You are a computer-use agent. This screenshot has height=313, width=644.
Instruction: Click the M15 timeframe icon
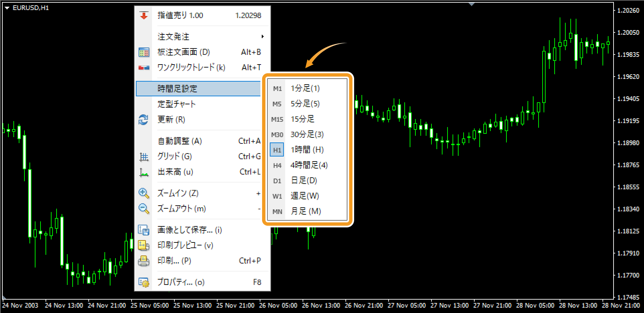pos(277,119)
